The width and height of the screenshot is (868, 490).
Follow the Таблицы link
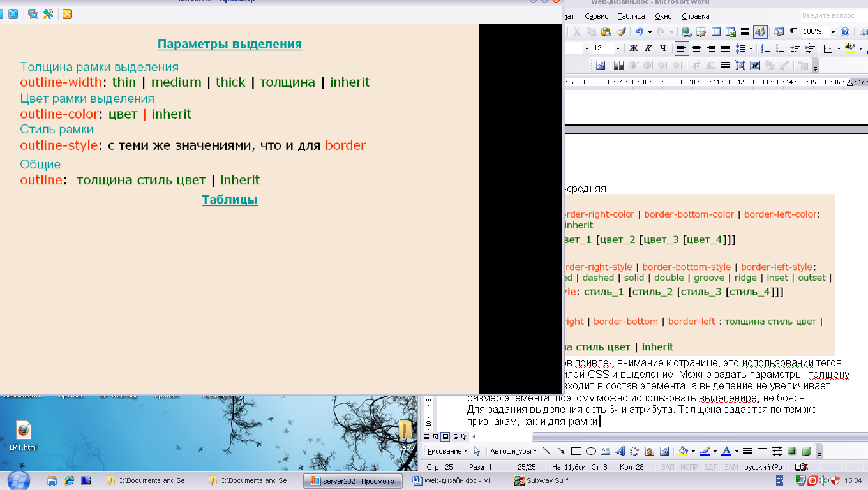230,200
